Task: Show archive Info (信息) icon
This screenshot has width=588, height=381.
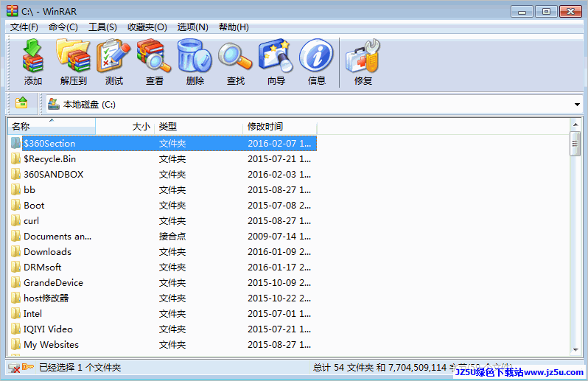Action: [x=316, y=62]
